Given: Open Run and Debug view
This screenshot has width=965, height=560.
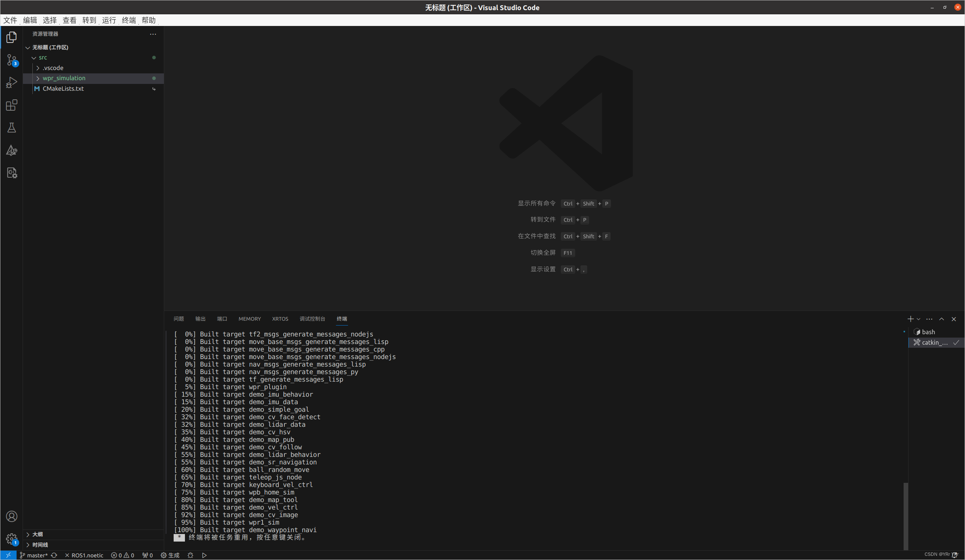Looking at the screenshot, I should pos(11,83).
